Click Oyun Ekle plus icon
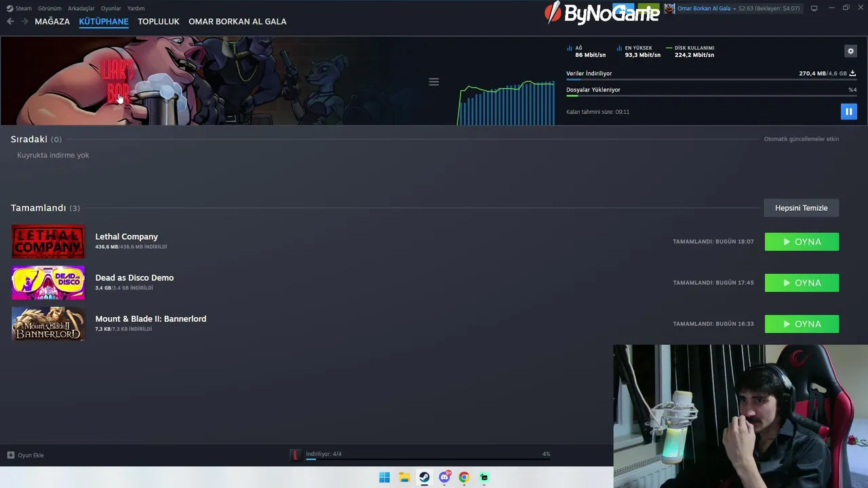Image resolution: width=868 pixels, height=488 pixels. (10, 455)
